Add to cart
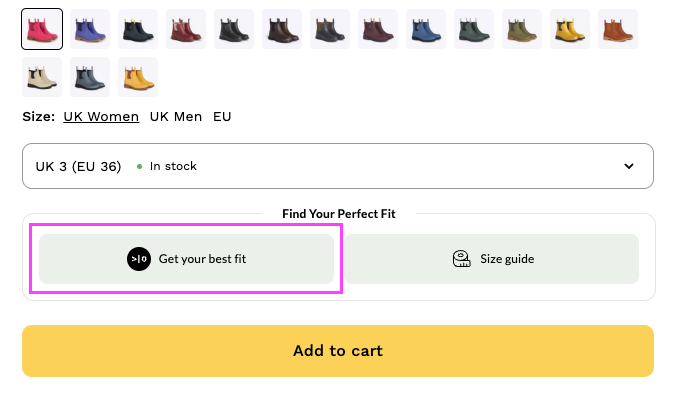Viewport: 679px width, 395px height. pyautogui.click(x=338, y=351)
